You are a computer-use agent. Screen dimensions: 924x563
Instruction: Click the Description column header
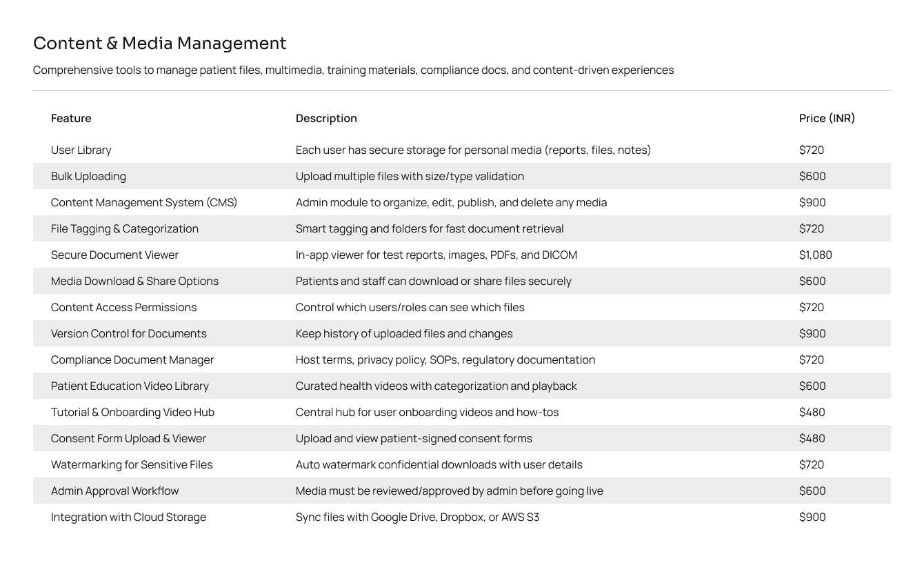coord(326,118)
